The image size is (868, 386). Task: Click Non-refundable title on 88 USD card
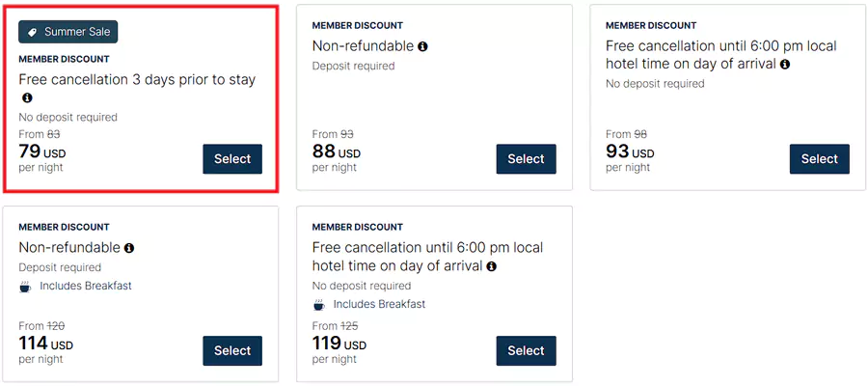[363, 46]
